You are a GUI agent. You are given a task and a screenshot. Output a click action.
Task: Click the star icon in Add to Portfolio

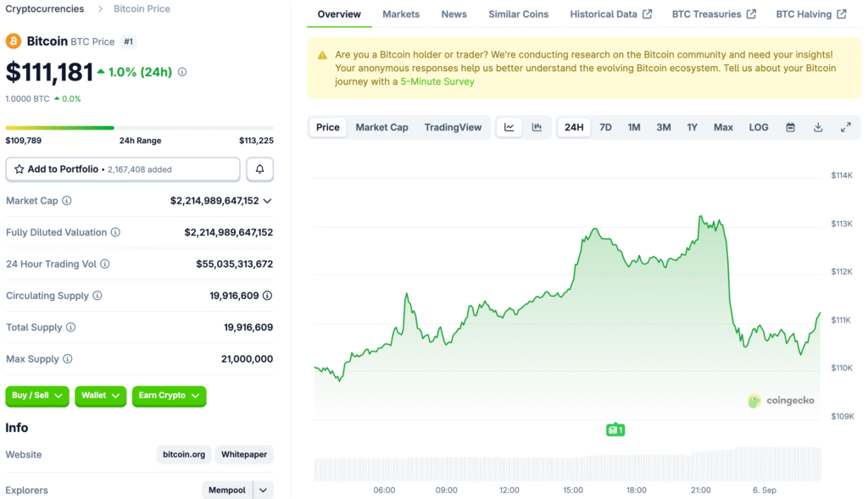(x=19, y=169)
